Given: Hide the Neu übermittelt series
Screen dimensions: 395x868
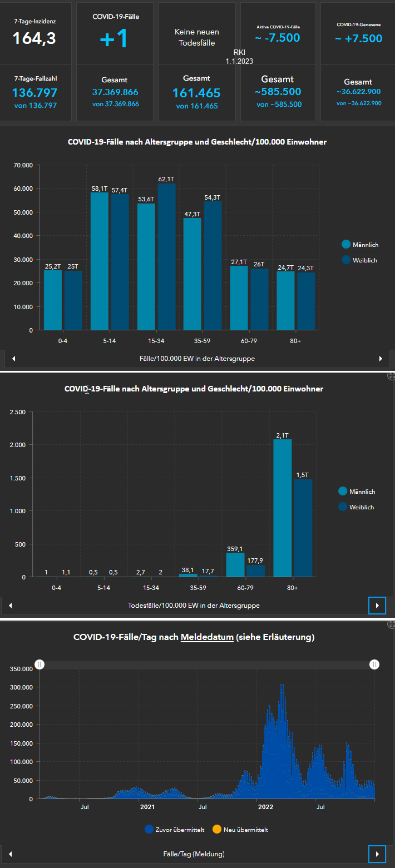Looking at the screenshot, I should click(240, 830).
